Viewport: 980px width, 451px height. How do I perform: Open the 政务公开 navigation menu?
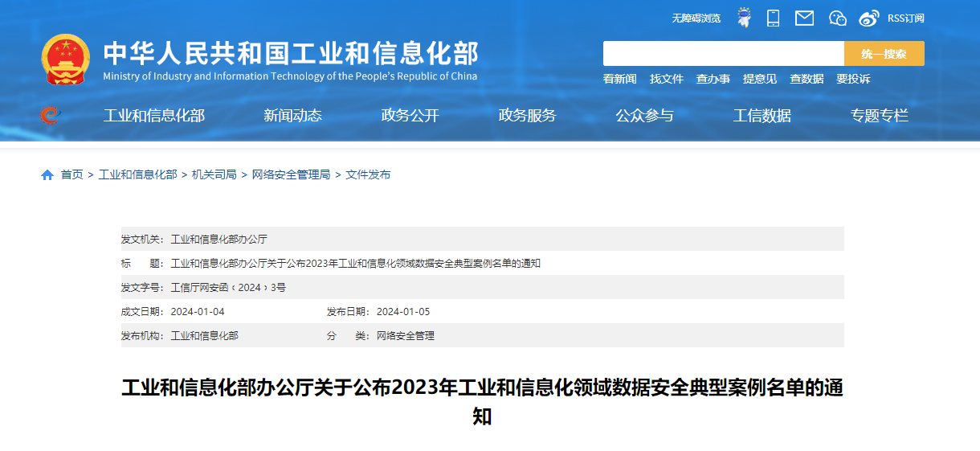tap(410, 116)
